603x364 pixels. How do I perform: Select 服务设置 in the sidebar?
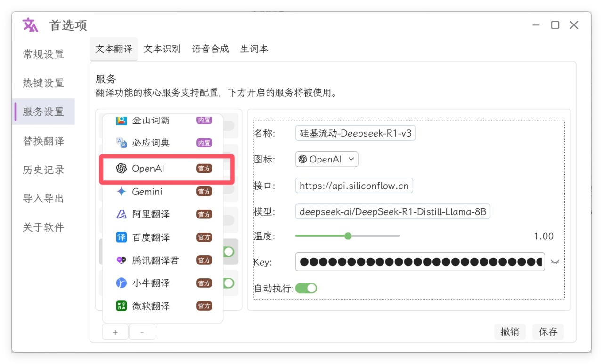click(x=43, y=112)
